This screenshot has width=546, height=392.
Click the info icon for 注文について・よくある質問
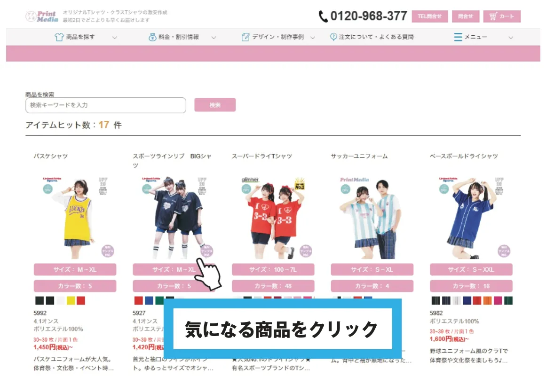333,37
